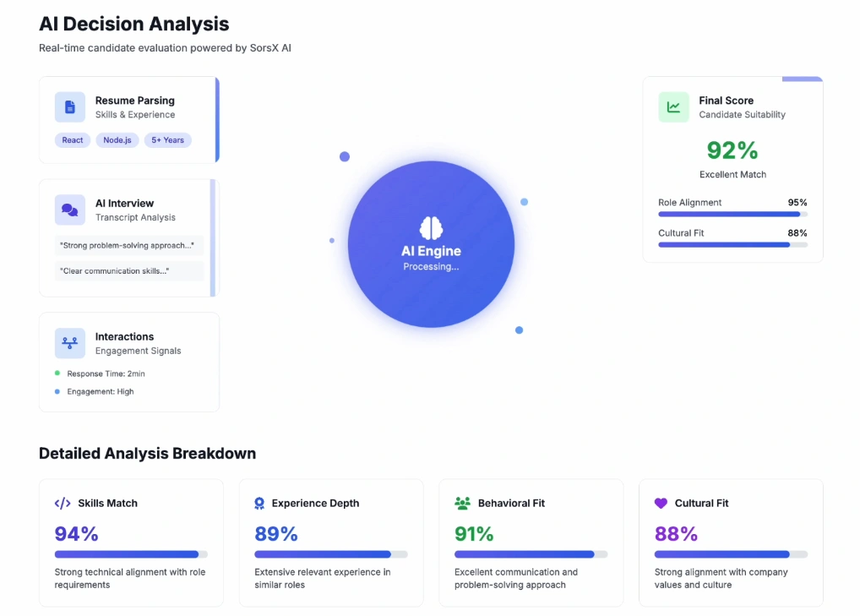The image size is (860, 616).
Task: Click the AI Interview chat bubbles icon
Action: 70,210
